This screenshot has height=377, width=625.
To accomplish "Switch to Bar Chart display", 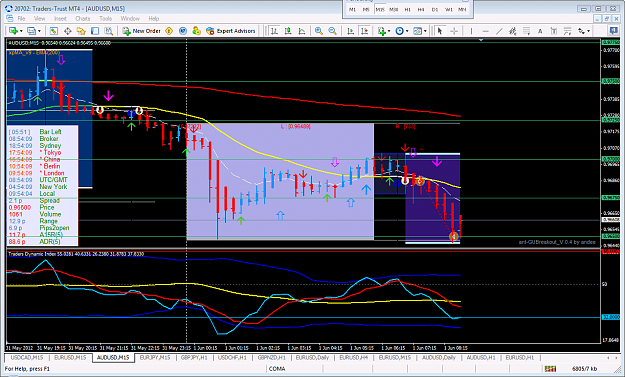I will tap(274, 31).
